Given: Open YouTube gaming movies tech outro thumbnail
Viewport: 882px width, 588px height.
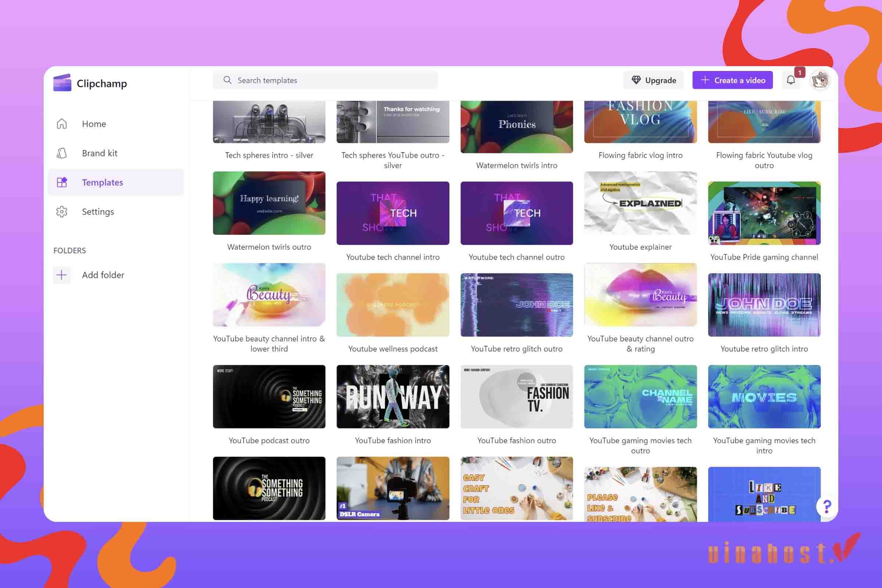Looking at the screenshot, I should coord(641,397).
